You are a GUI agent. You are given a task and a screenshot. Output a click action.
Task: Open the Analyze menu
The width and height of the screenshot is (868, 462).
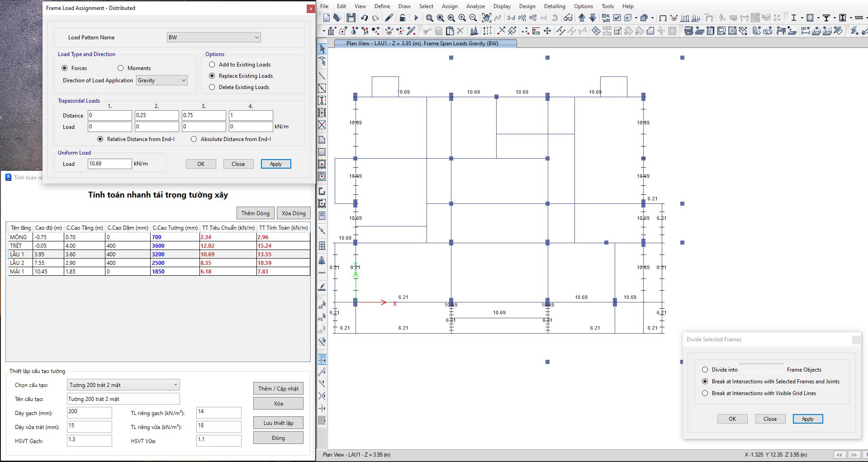pyautogui.click(x=475, y=6)
